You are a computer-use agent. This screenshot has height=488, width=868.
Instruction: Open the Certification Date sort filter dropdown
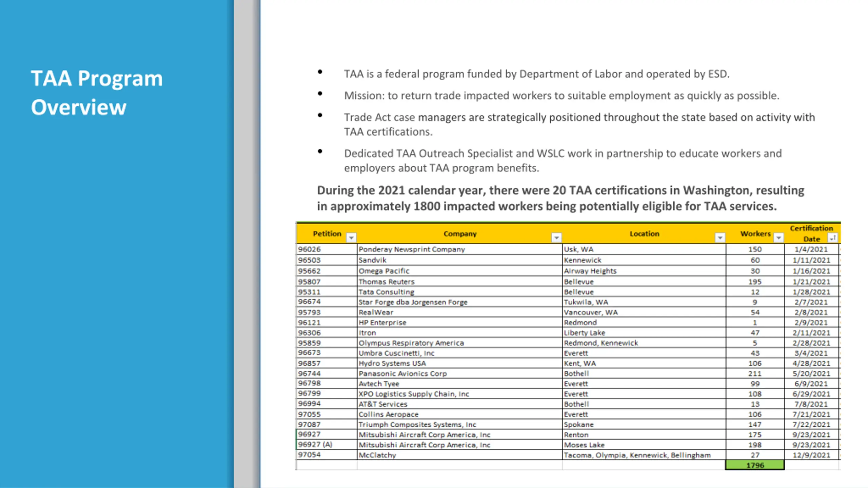(x=833, y=238)
